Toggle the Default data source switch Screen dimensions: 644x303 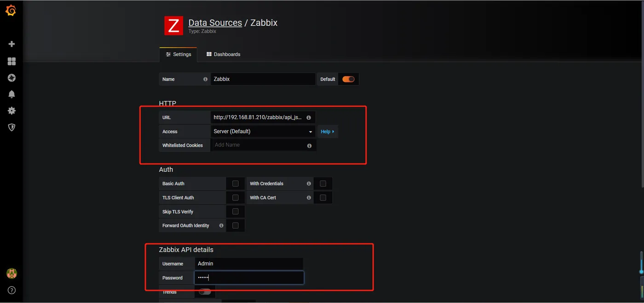[348, 79]
